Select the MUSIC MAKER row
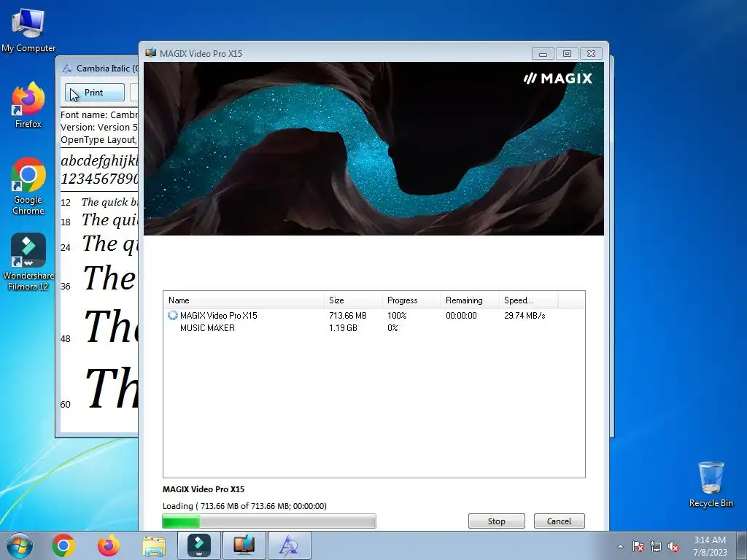This screenshot has width=747, height=560. [374, 327]
